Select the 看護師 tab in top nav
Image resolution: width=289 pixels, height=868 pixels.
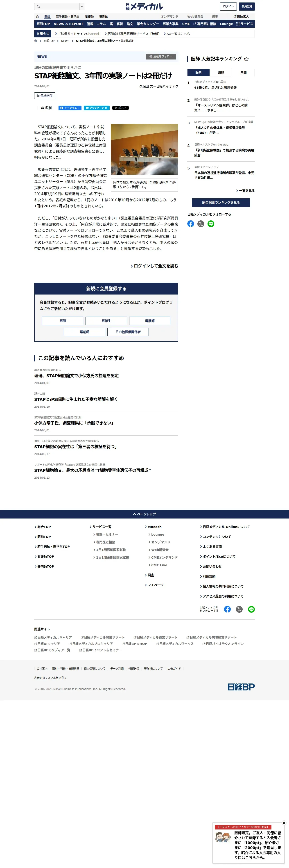pos(89,16)
